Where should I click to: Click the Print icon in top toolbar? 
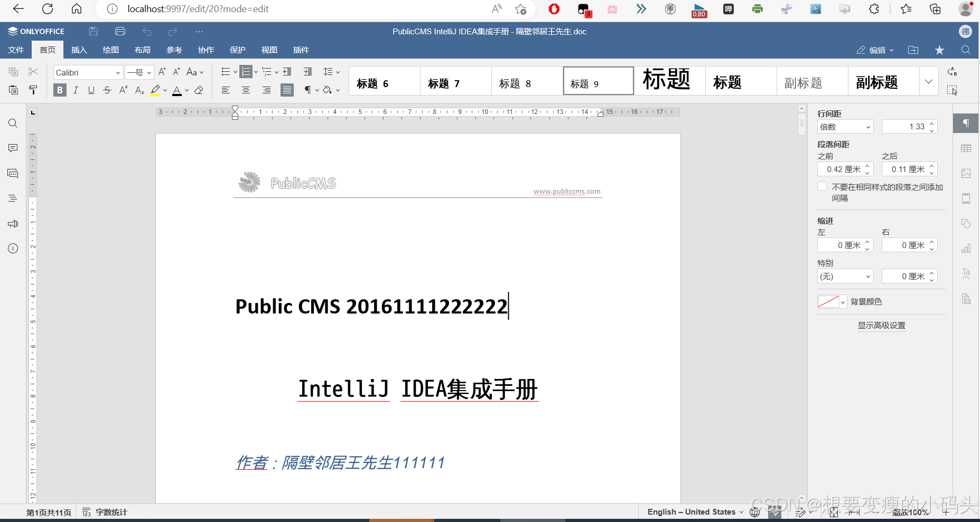pyautogui.click(x=120, y=31)
